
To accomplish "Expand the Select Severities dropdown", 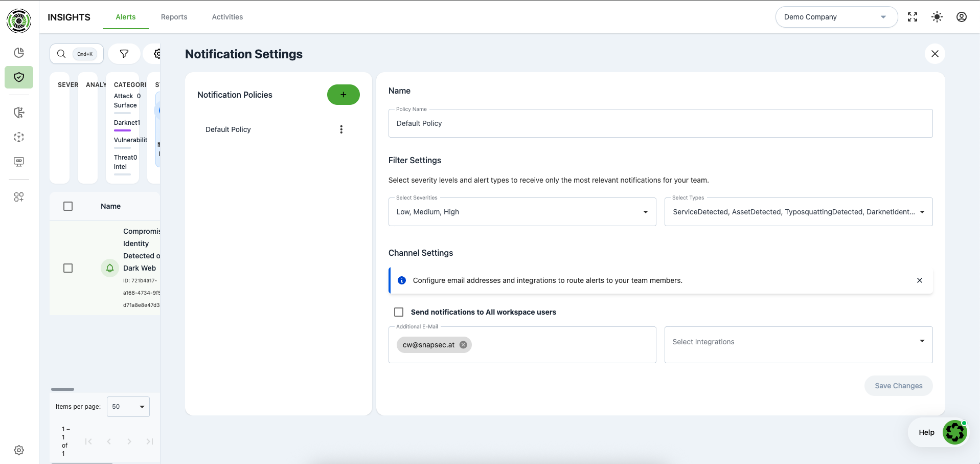I will 522,212.
